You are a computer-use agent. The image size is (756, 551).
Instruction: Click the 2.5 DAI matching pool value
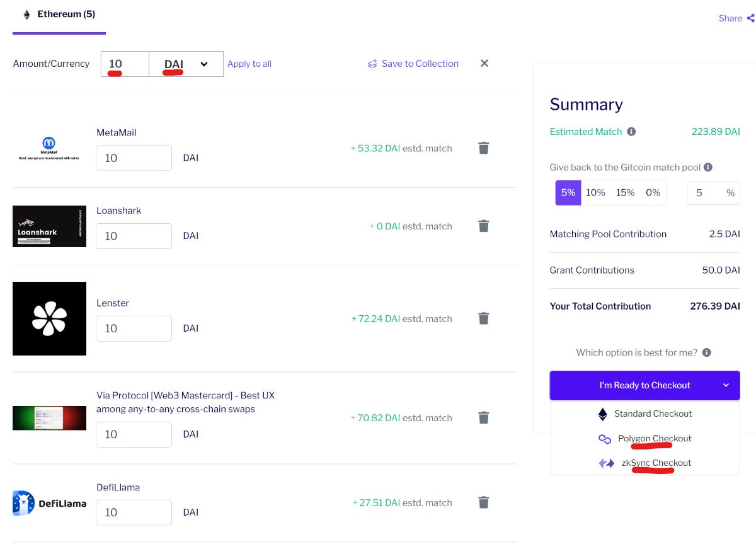click(724, 234)
